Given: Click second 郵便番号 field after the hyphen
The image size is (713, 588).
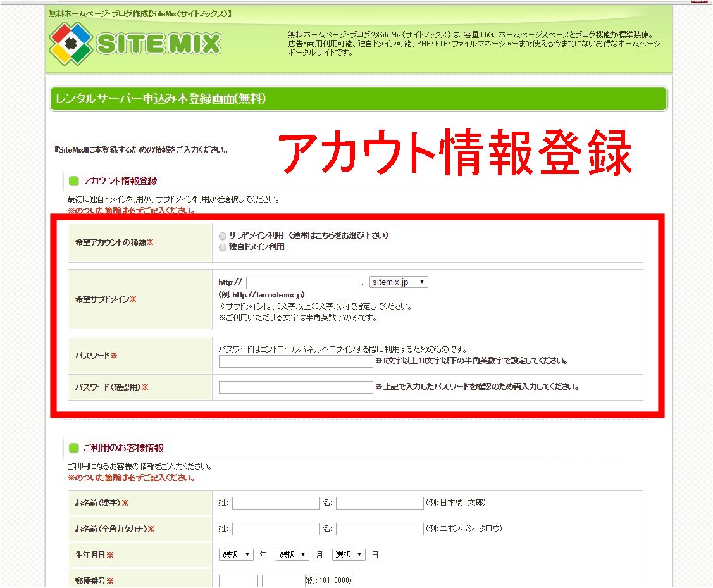Looking at the screenshot, I should (x=283, y=580).
